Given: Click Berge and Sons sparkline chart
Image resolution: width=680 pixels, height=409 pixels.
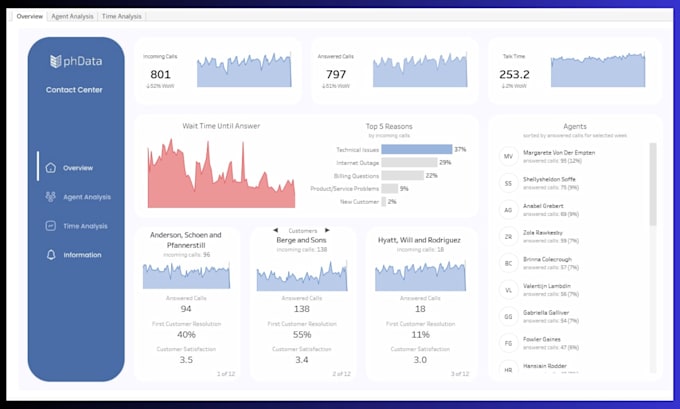Looking at the screenshot, I should tap(302, 276).
